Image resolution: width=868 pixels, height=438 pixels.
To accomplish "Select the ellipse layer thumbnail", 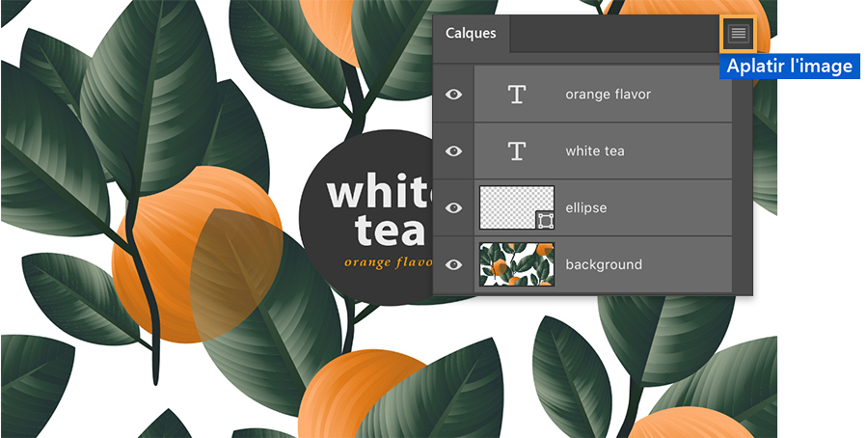I will coord(517,207).
